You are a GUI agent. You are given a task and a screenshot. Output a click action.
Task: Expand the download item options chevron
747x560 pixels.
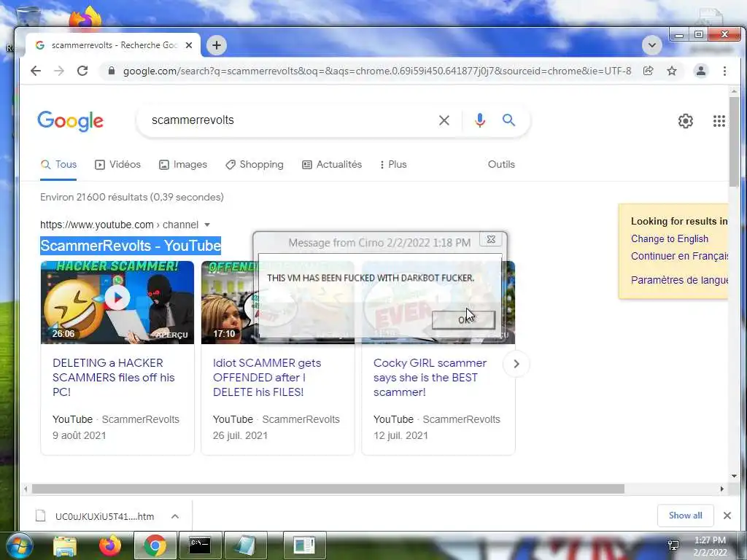point(175,516)
